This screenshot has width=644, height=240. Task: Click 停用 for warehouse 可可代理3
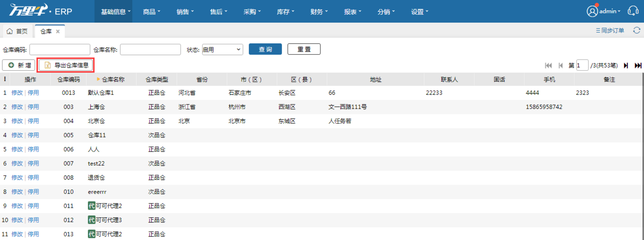pyautogui.click(x=33, y=220)
